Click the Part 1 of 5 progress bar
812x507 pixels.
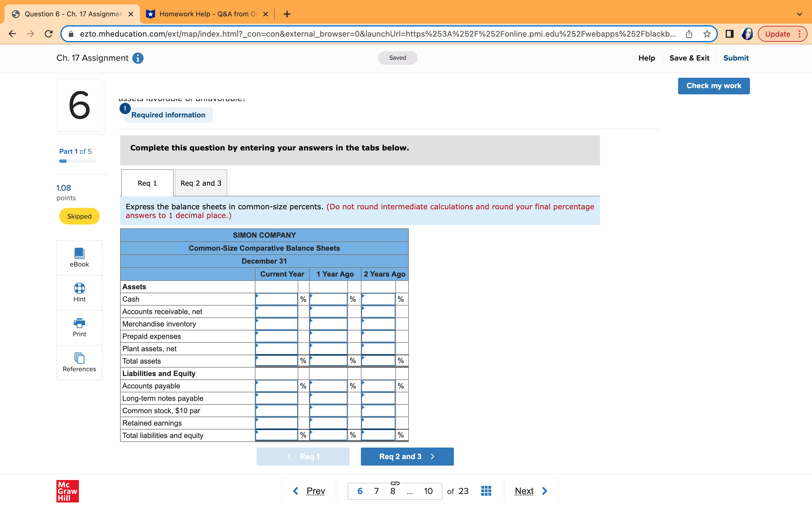click(x=78, y=161)
